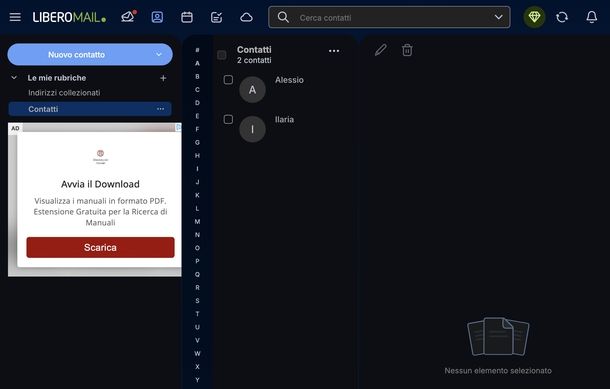Screen dimensions: 610x389
Task: Toggle the select all contacts checkbox
Action: pos(222,55)
